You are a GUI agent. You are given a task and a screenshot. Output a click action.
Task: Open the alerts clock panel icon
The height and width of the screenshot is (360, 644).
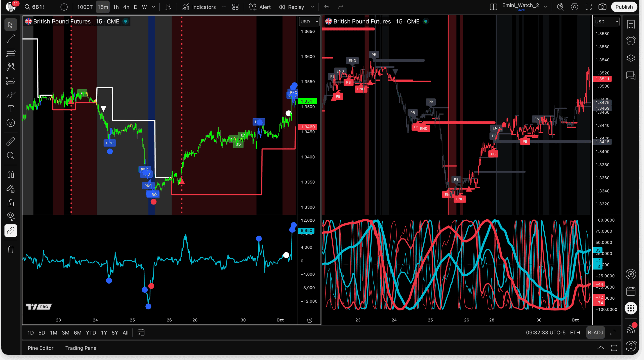point(631,41)
